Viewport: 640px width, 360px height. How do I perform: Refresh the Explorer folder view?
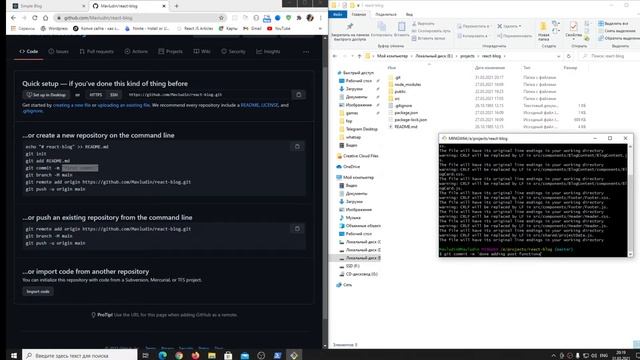(569, 56)
